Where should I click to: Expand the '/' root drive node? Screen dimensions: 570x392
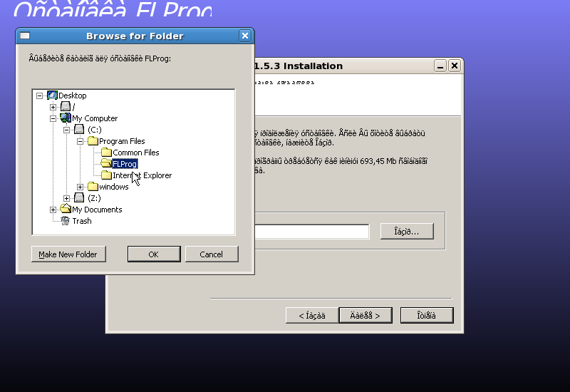click(x=53, y=107)
